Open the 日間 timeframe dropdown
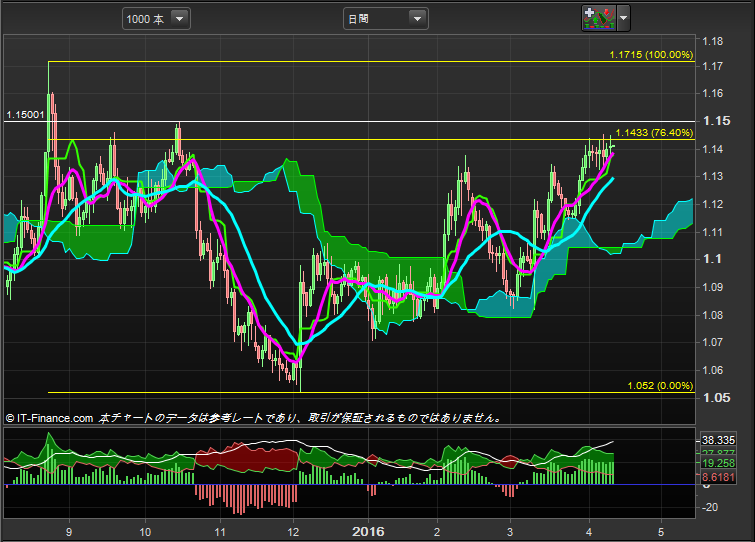The height and width of the screenshot is (542, 755). (x=386, y=19)
